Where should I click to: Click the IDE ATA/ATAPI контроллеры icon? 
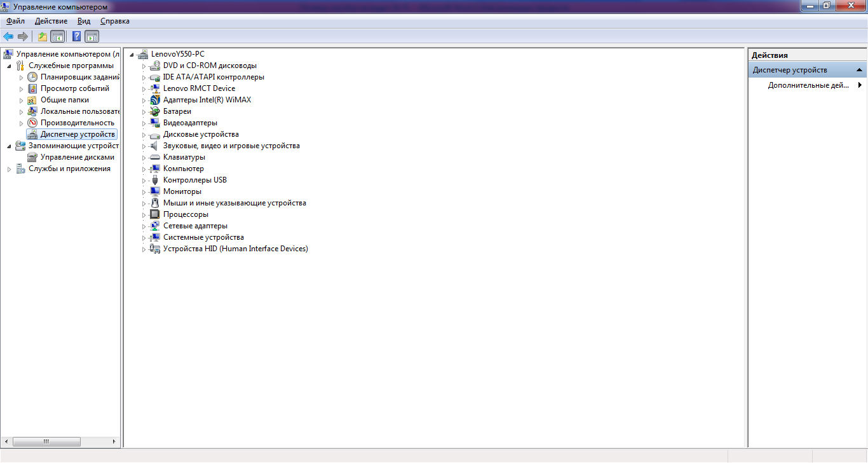(x=154, y=77)
